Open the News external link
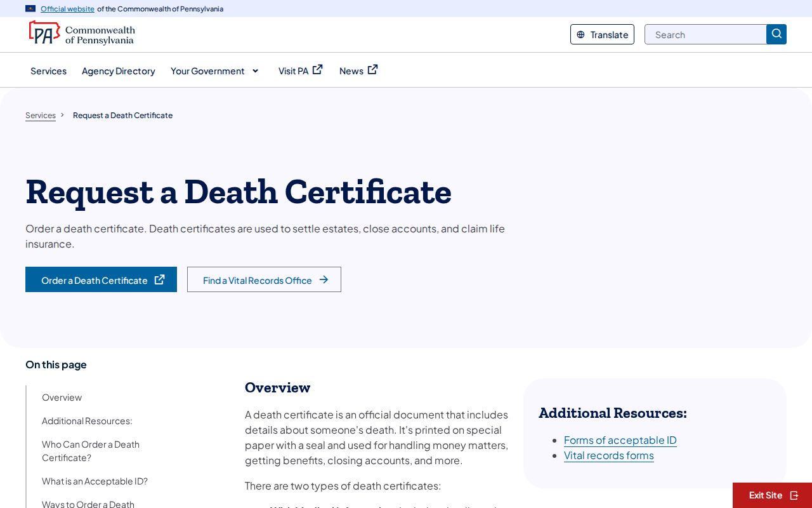 (x=358, y=70)
